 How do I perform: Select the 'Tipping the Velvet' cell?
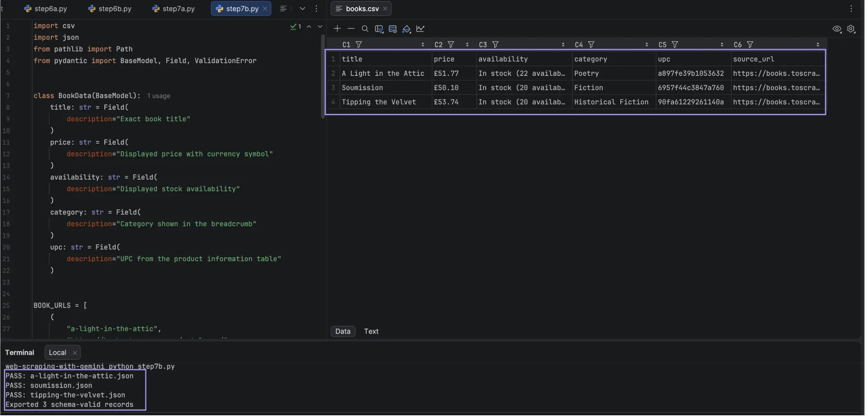click(385, 102)
